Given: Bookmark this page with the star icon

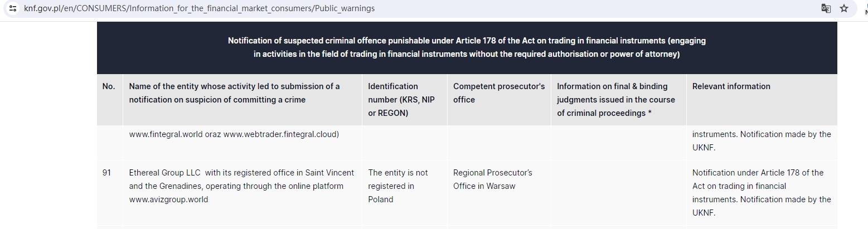Looking at the screenshot, I should pos(844,8).
